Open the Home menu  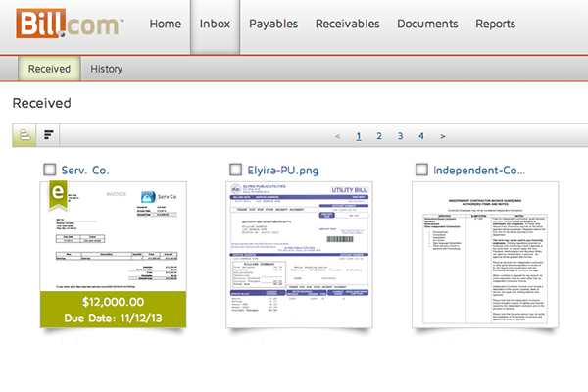(x=166, y=24)
